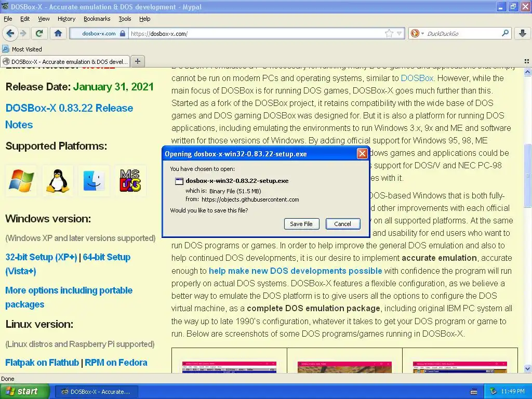Open the View menu
Image resolution: width=532 pixels, height=399 pixels.
click(44, 19)
